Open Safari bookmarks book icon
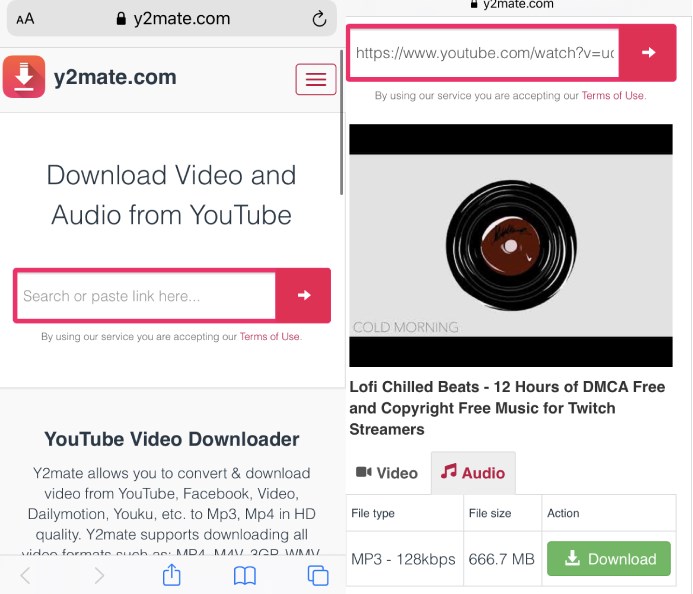693x594 pixels. tap(245, 575)
